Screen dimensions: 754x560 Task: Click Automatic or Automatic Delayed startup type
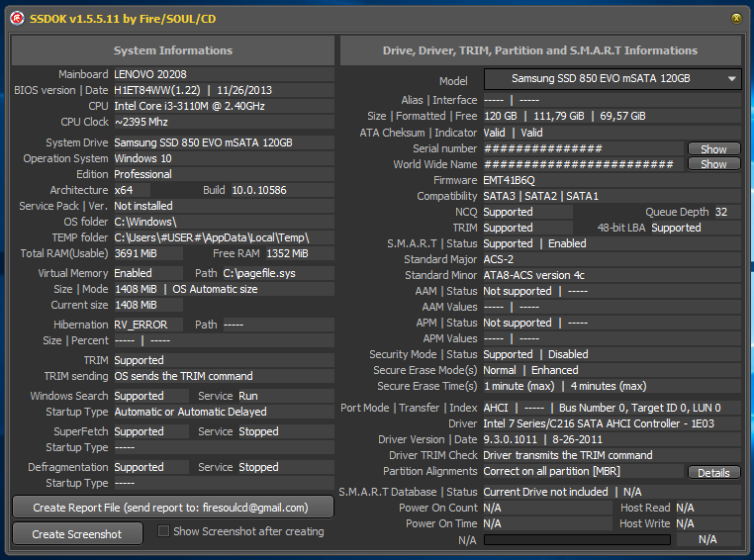(190, 412)
